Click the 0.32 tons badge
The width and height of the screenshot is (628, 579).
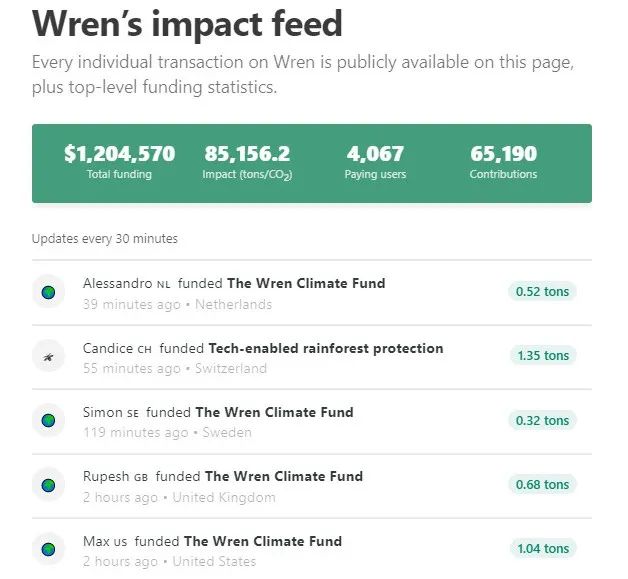[x=542, y=421]
